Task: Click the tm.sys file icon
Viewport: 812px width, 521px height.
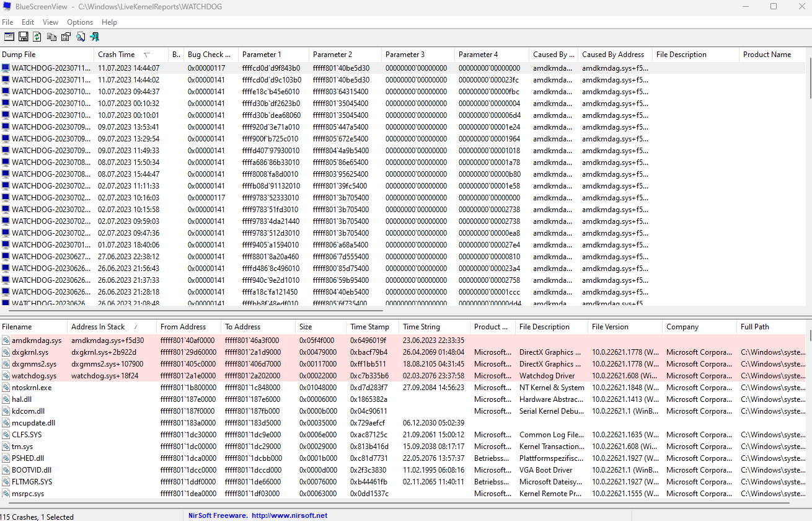Action: pos(6,447)
